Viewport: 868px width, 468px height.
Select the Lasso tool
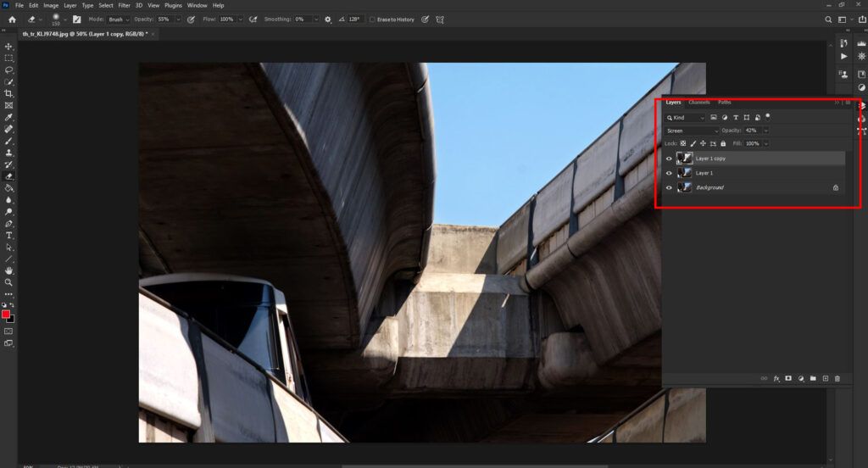pos(8,70)
